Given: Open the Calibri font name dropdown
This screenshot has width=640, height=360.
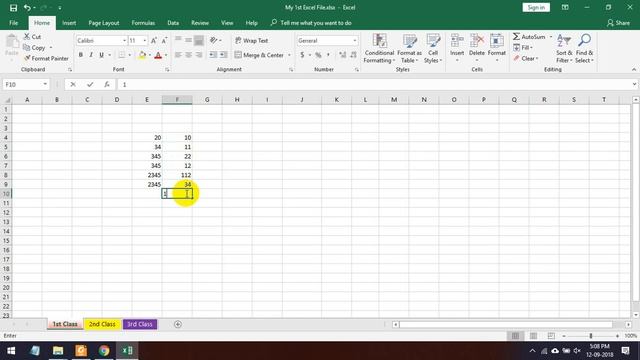Looking at the screenshot, I should coord(124,41).
